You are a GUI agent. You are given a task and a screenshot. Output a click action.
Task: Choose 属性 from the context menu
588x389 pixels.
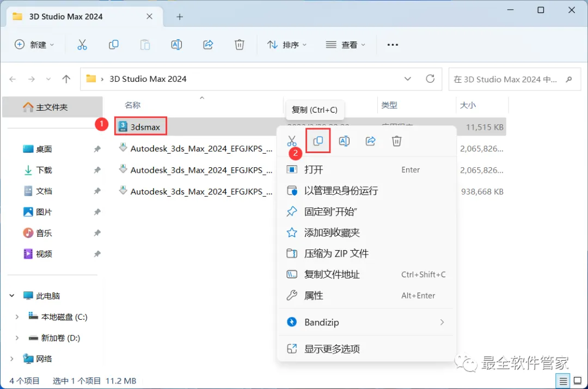(x=366, y=296)
